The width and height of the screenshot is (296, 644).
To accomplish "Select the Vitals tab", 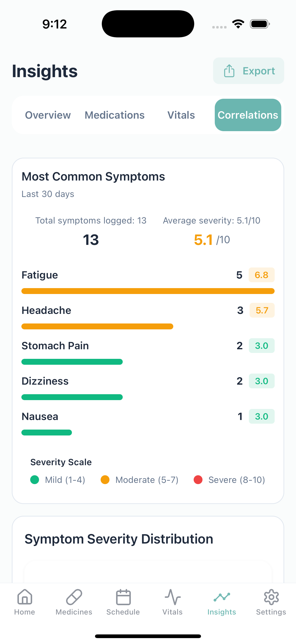I will tap(181, 115).
